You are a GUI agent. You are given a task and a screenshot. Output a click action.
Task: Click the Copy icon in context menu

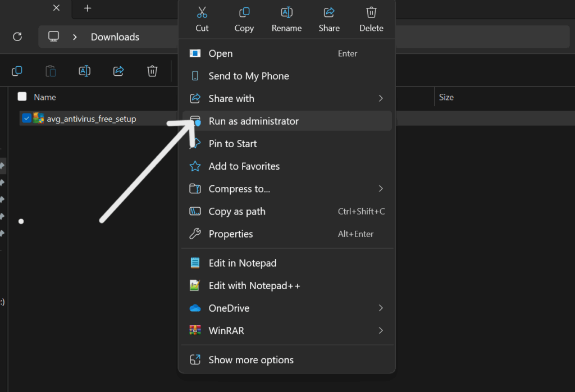pos(244,12)
